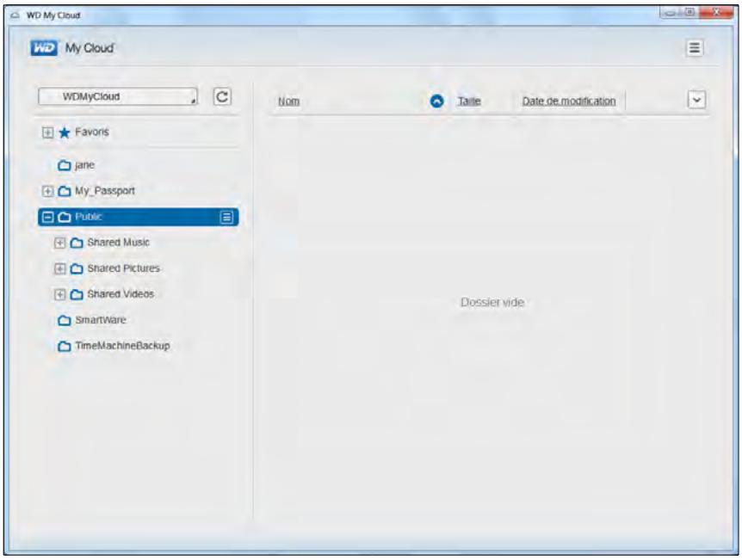Open the Public folder options menu icon
This screenshot has height=560, width=742.
click(226, 217)
